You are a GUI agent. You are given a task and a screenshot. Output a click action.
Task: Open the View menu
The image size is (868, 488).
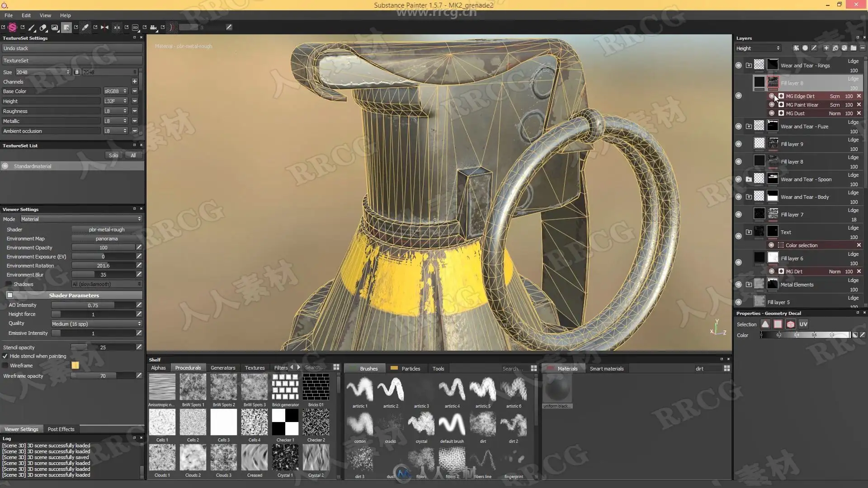tap(45, 15)
